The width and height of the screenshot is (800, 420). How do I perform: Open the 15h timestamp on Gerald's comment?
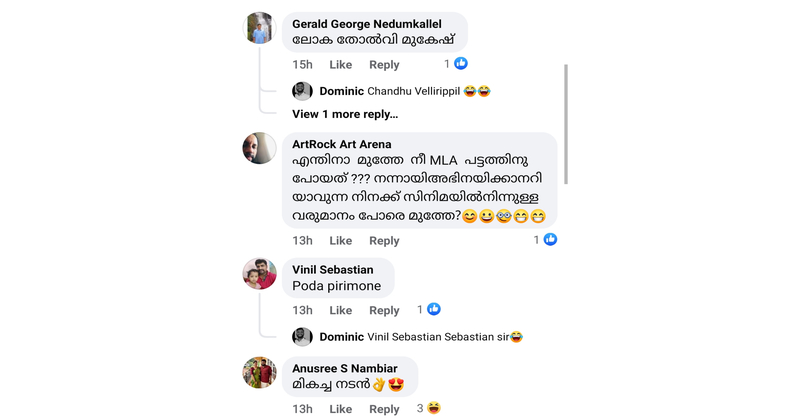(302, 65)
